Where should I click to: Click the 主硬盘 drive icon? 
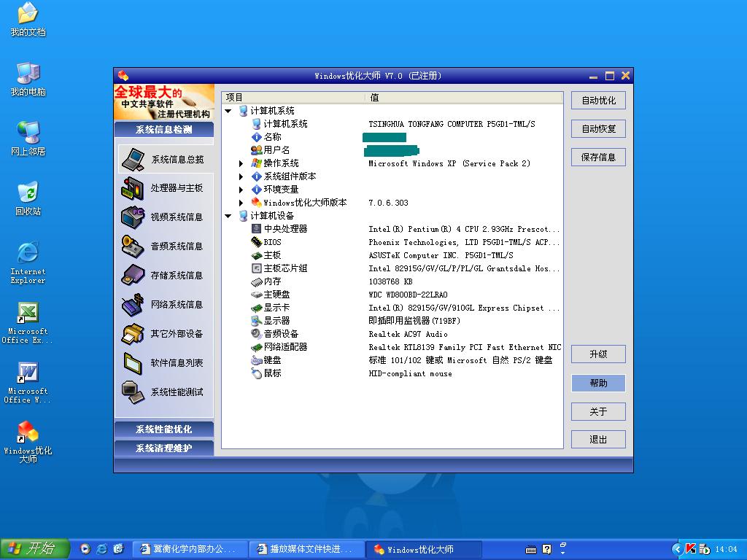pos(256,295)
